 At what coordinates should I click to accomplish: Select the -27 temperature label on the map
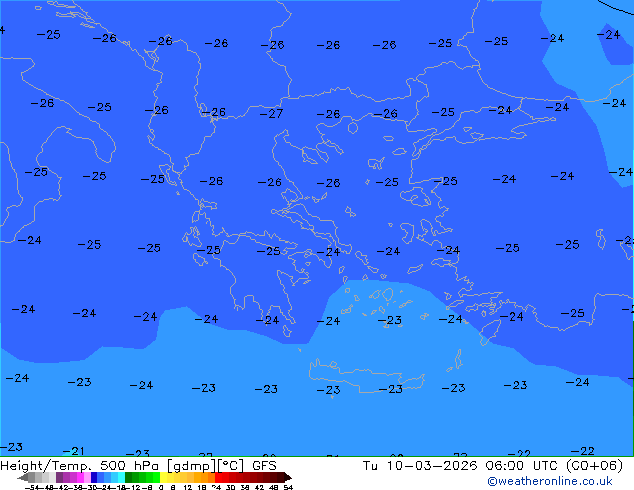click(271, 114)
